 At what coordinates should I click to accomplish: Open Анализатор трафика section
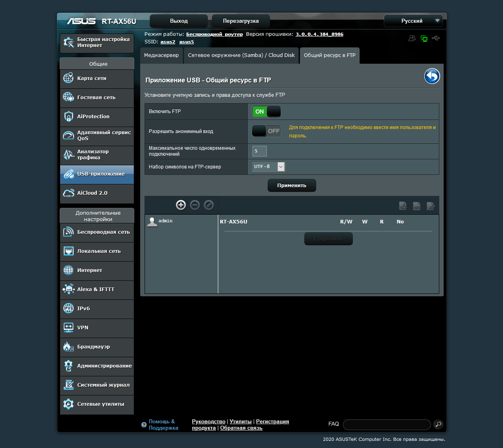point(97,155)
